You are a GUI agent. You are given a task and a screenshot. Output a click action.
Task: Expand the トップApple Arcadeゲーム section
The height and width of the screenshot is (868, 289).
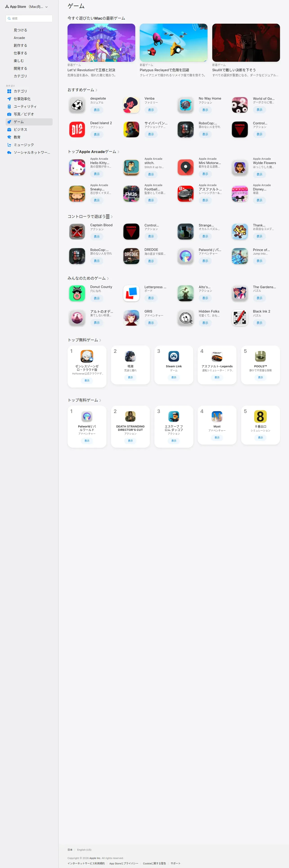pyautogui.click(x=118, y=152)
